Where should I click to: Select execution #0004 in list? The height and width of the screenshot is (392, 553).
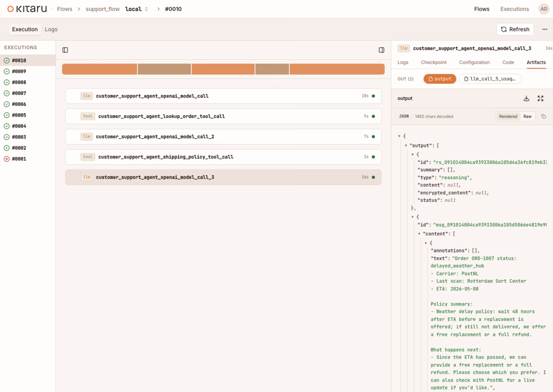[x=28, y=126]
